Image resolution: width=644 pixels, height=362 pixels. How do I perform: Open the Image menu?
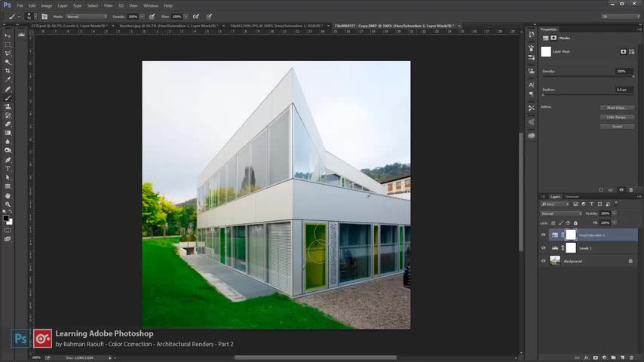point(47,6)
